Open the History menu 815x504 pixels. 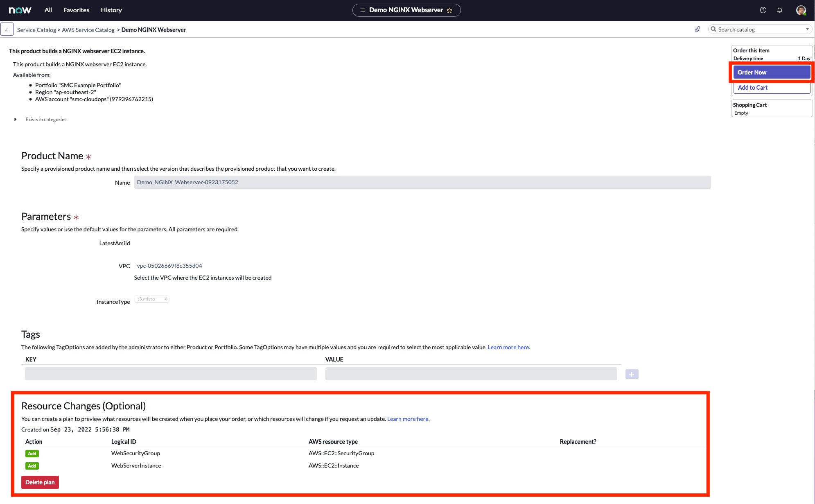111,10
